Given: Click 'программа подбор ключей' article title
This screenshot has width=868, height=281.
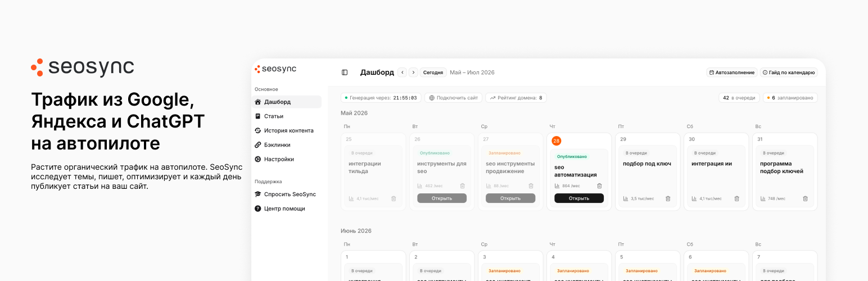Looking at the screenshot, I should pos(781,167).
